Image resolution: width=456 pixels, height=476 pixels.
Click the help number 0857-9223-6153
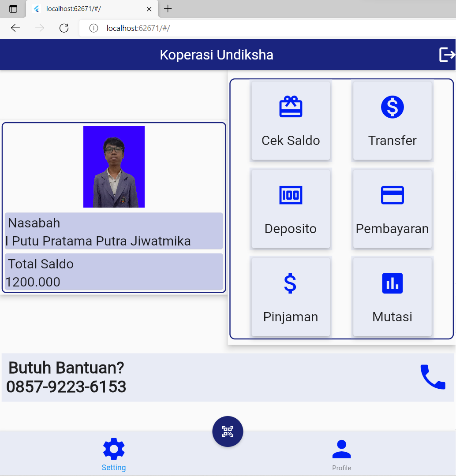click(65, 387)
